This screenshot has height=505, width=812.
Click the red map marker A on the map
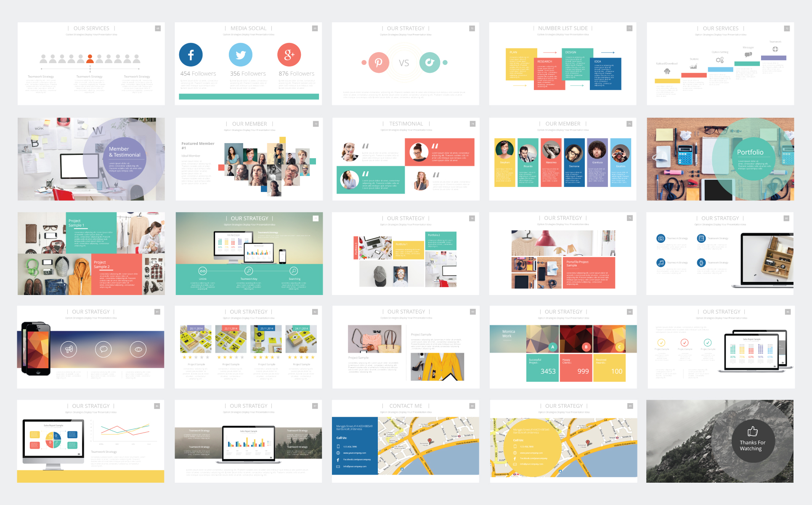click(x=430, y=441)
